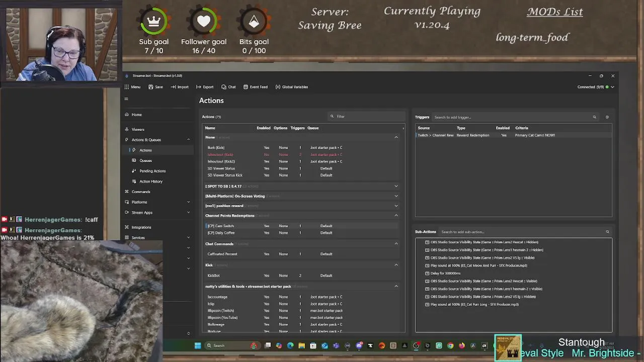
Task: Sort actions by Enabled column header
Action: (x=264, y=128)
